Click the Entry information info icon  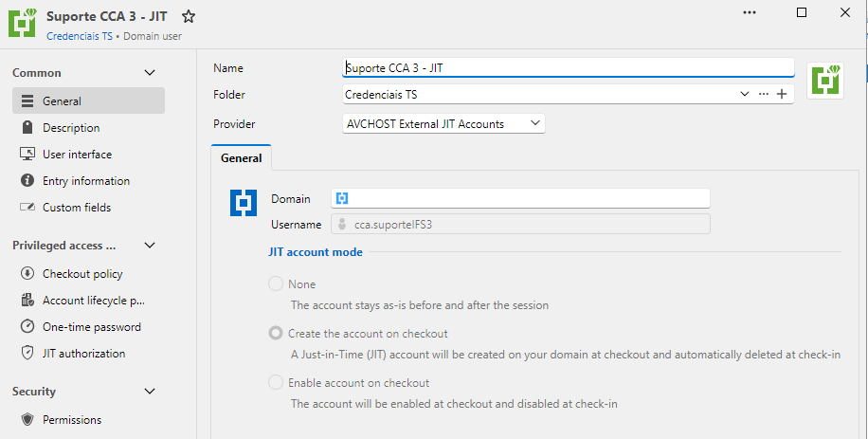click(27, 180)
